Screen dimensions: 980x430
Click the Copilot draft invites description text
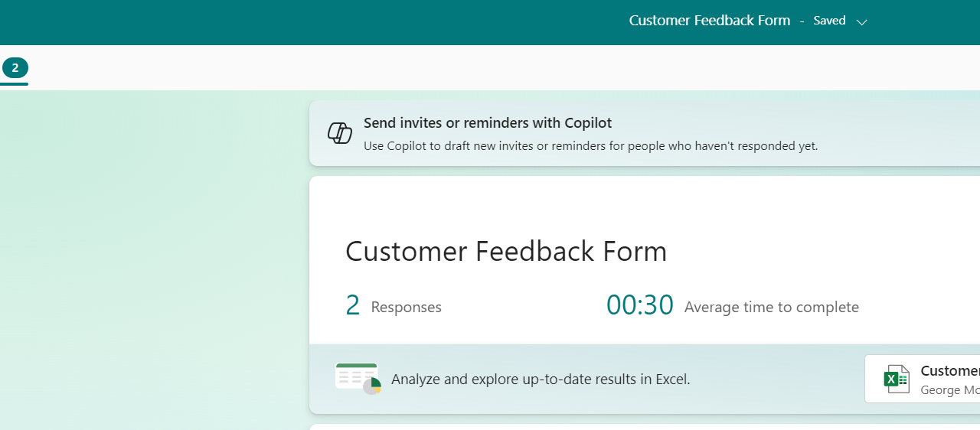tap(590, 145)
